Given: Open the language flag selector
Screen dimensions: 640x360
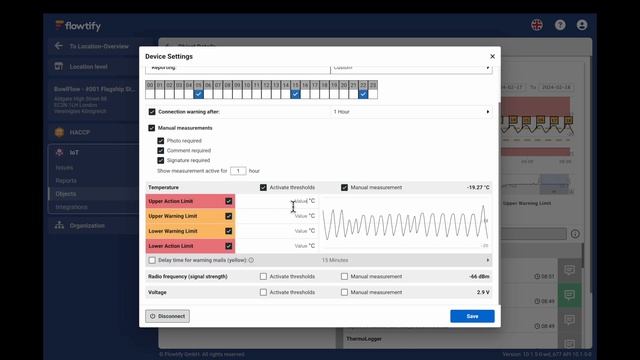Looking at the screenshot, I should [537, 25].
